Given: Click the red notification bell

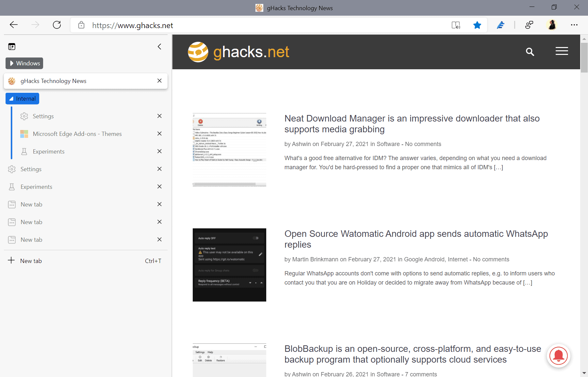Looking at the screenshot, I should pyautogui.click(x=559, y=356).
